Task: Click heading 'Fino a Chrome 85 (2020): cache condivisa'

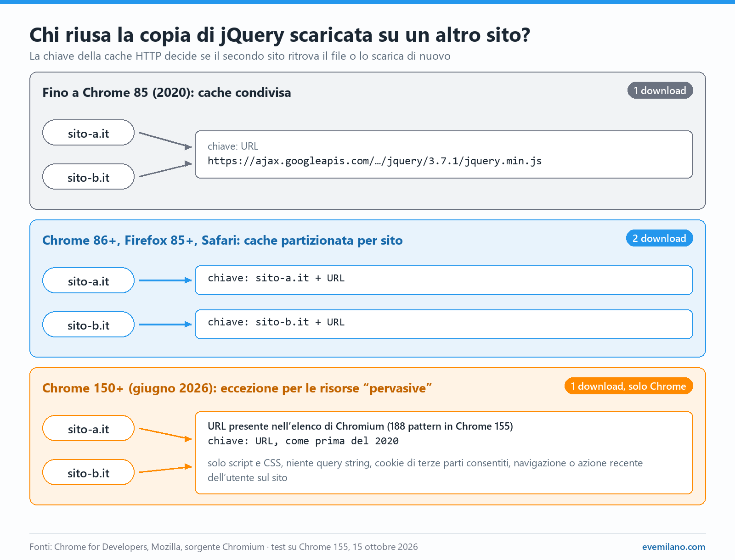Action: [167, 93]
